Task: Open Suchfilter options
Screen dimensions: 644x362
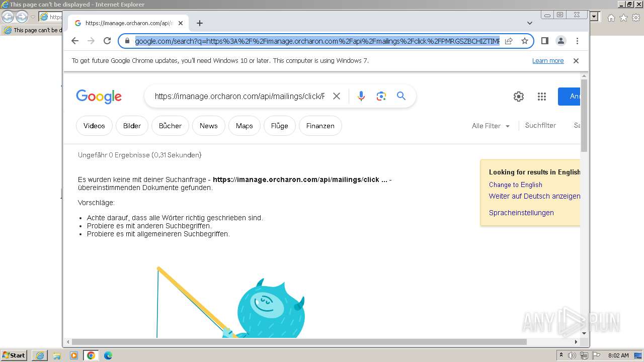Action: click(x=540, y=125)
